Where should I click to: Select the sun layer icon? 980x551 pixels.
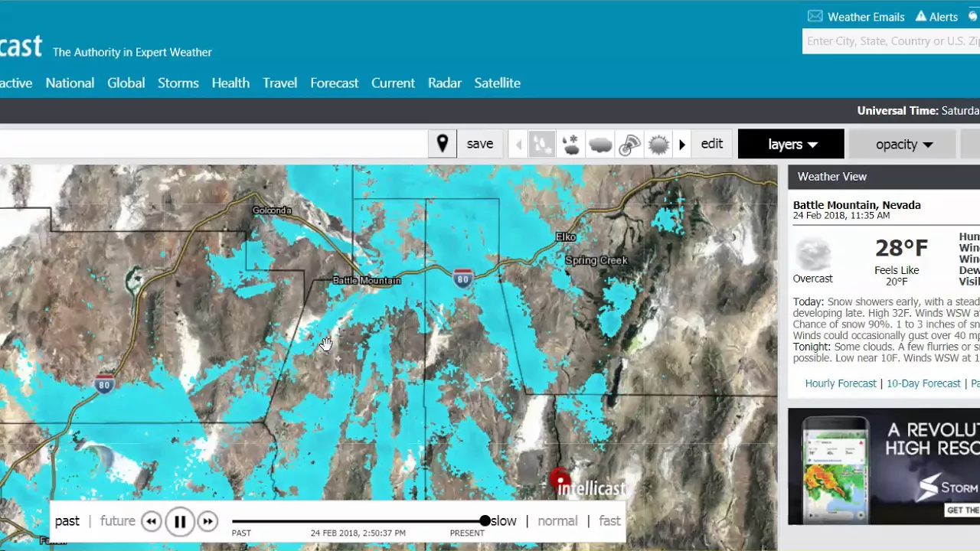(658, 144)
